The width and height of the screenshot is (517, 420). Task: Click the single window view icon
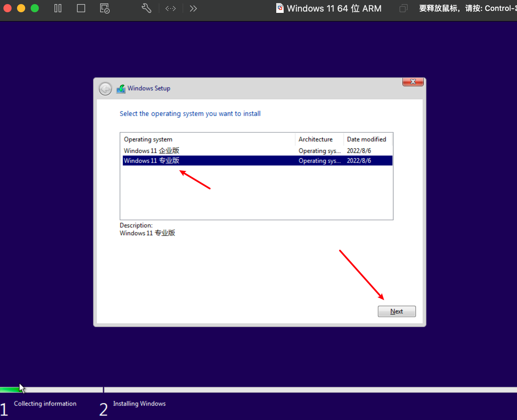click(81, 8)
